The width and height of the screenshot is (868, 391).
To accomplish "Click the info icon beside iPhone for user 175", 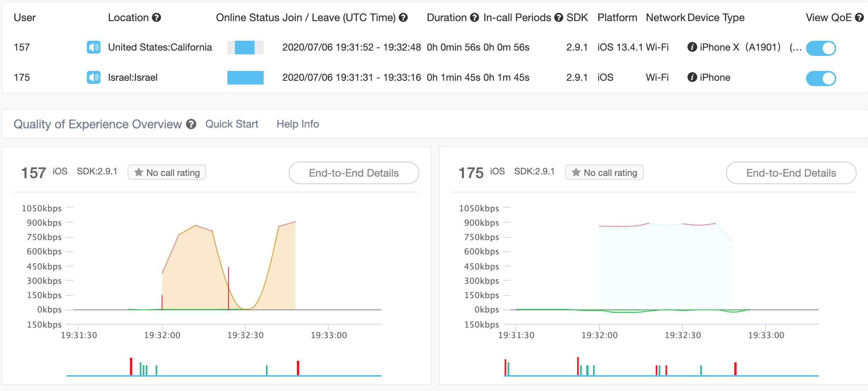I will click(692, 77).
